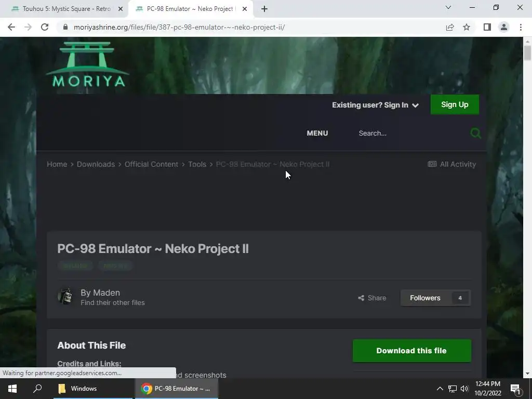The width and height of the screenshot is (532, 399).
Task: Open Maden's profile link
Action: click(106, 292)
